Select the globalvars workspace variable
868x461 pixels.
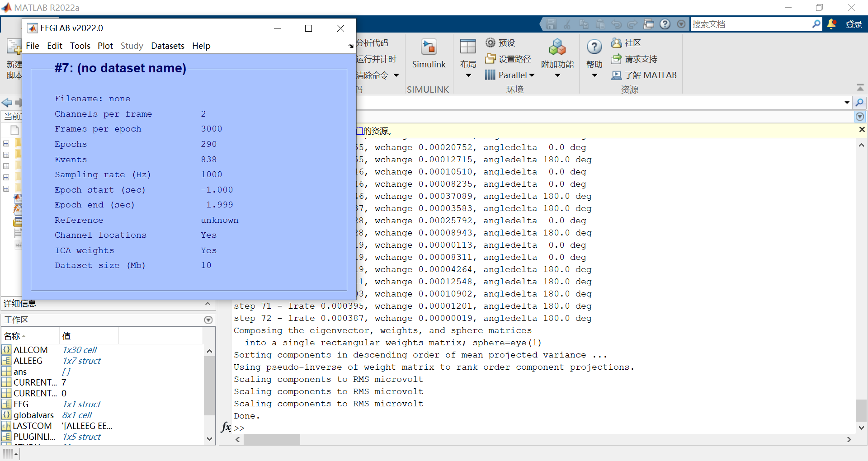coord(33,415)
